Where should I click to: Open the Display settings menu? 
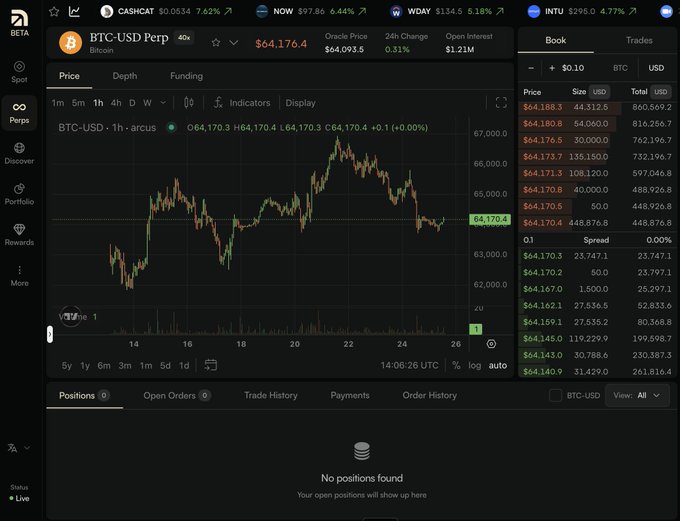[x=300, y=103]
